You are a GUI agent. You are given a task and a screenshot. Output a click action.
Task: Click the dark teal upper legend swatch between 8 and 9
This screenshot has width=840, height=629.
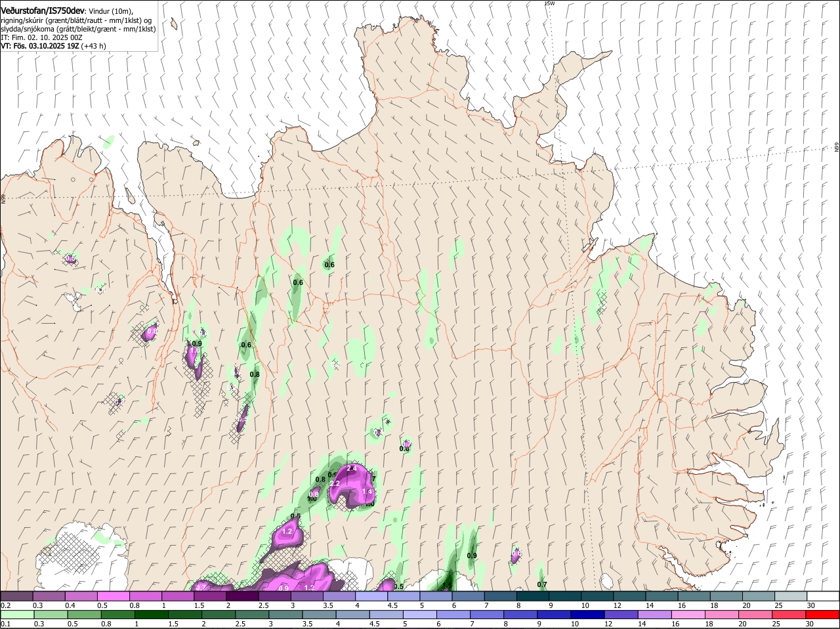533,596
